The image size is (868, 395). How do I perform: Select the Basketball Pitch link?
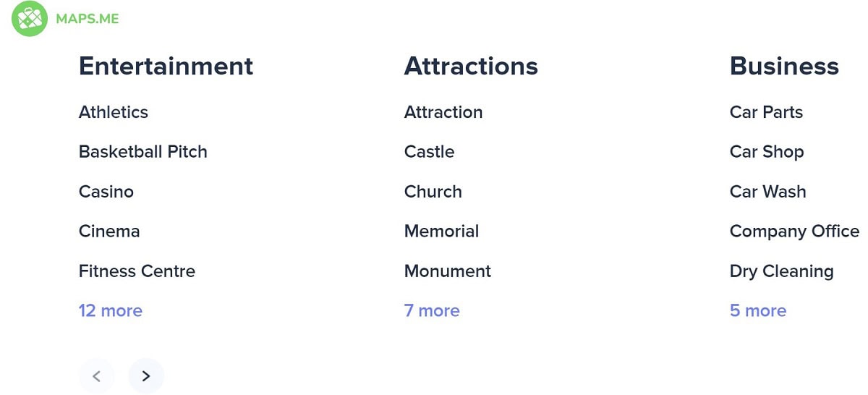[x=143, y=152]
